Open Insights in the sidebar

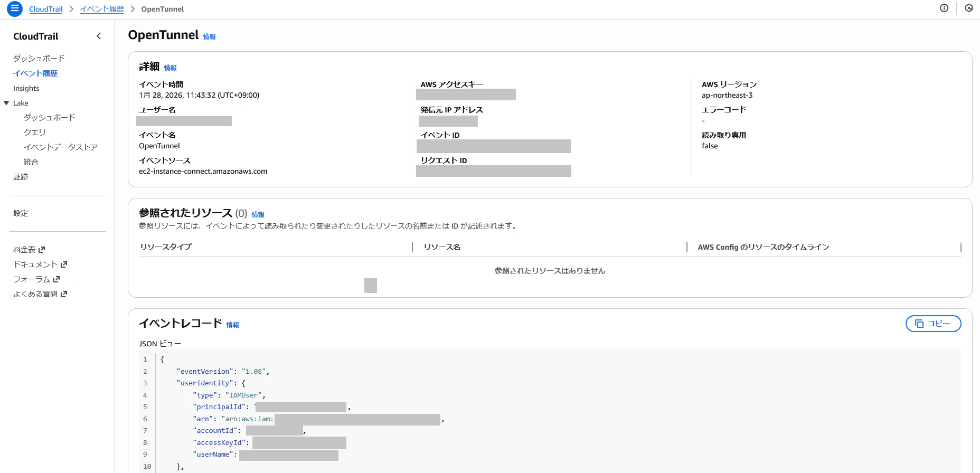pos(26,88)
